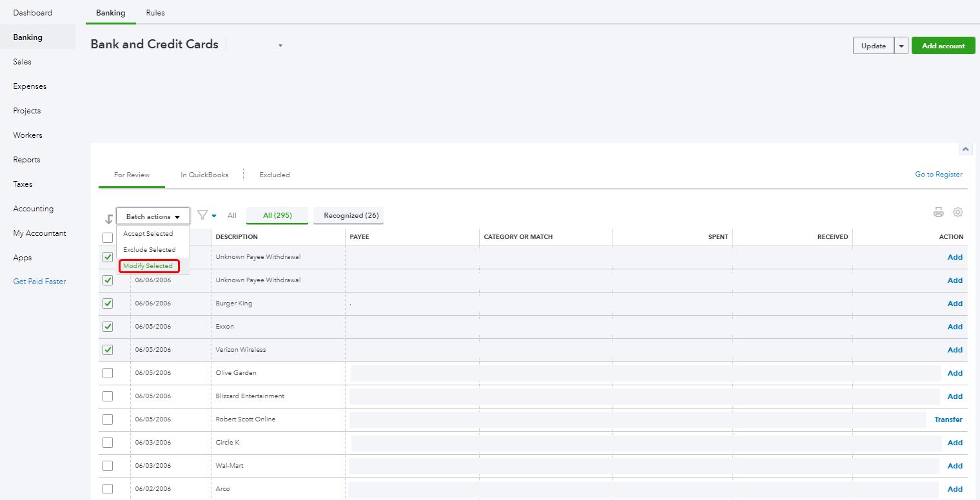
Task: Show the Recognized (26) transactions tab
Action: point(348,215)
